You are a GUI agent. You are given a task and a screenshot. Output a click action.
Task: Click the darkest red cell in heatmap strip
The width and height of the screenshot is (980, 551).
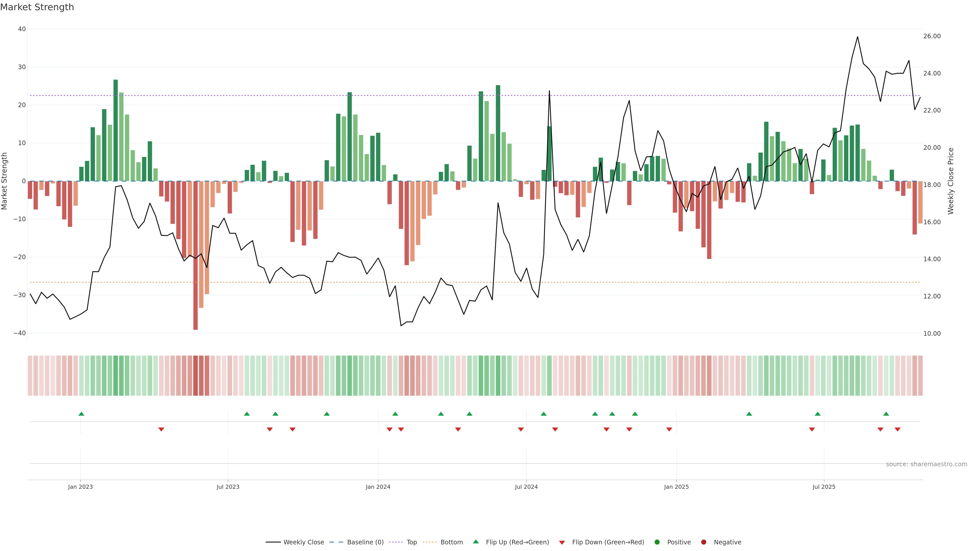point(195,375)
